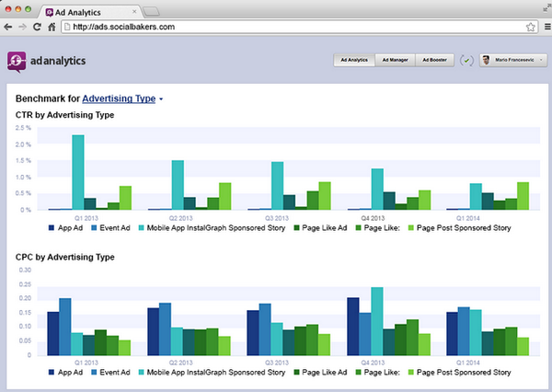Toggle Page Like Ad in CPC legend

pos(320,373)
